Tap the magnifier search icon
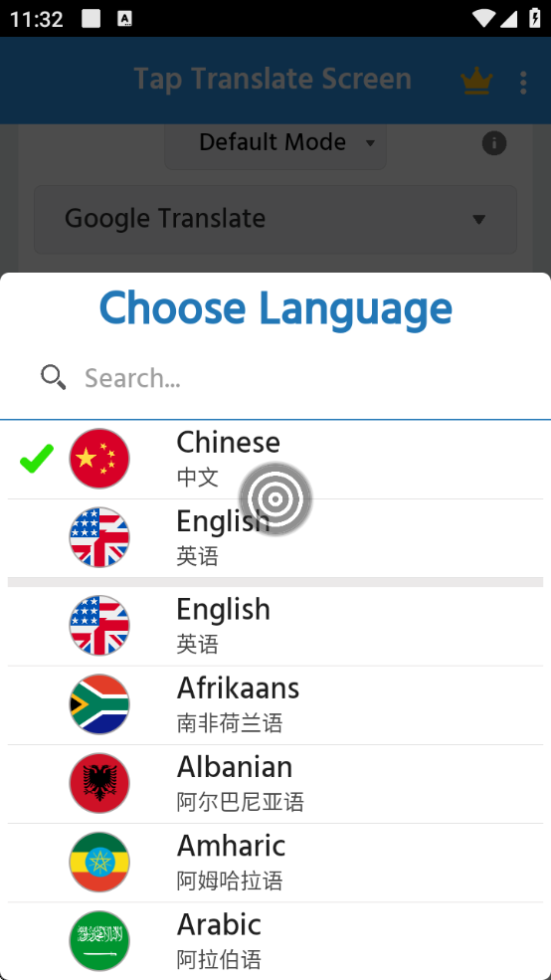The width and height of the screenshot is (551, 980). [53, 378]
